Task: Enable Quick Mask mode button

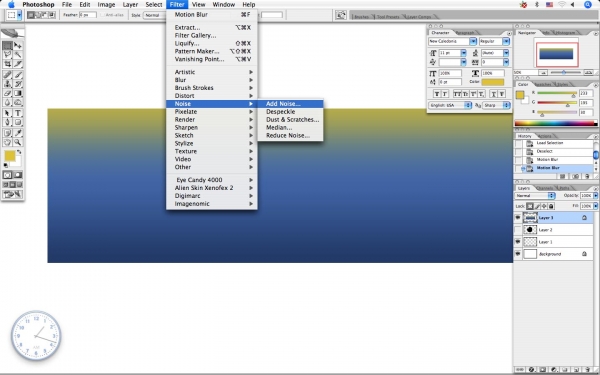Action: pos(18,175)
